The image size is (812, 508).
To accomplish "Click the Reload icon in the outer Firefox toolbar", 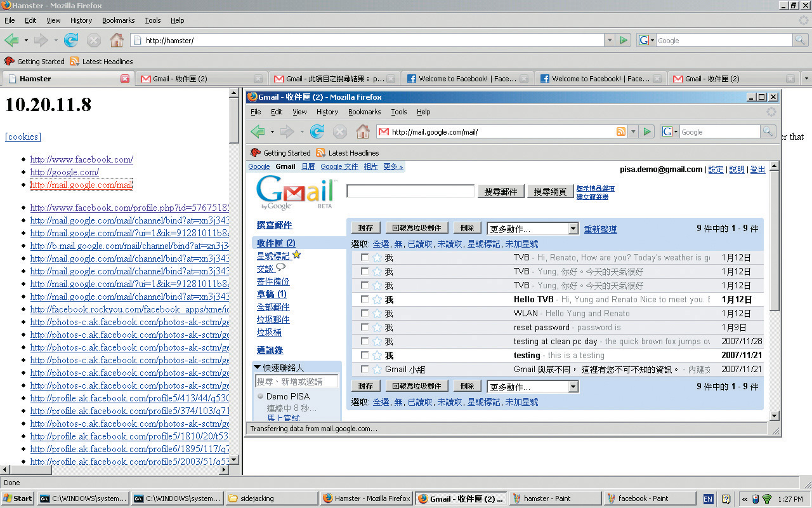I will (x=71, y=40).
